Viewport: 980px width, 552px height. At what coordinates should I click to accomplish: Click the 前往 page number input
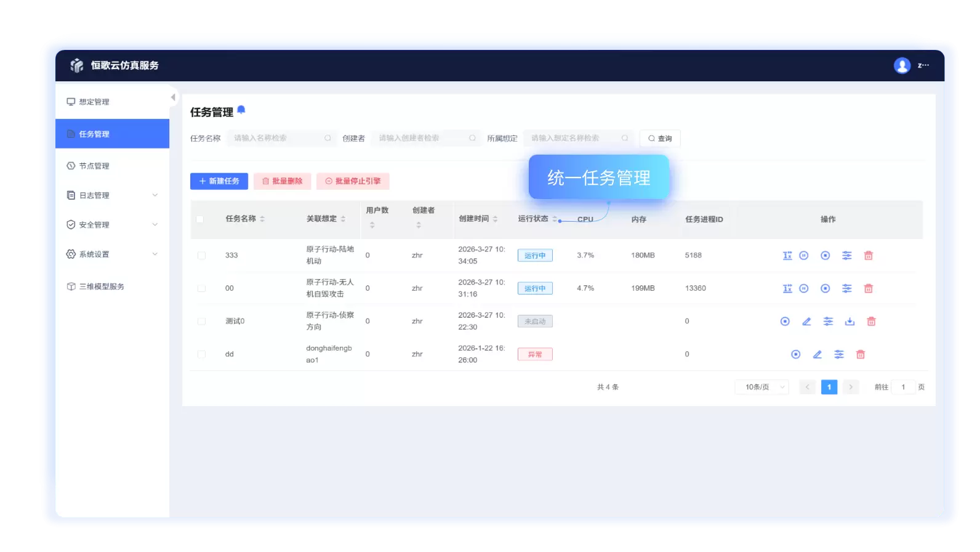click(x=903, y=387)
